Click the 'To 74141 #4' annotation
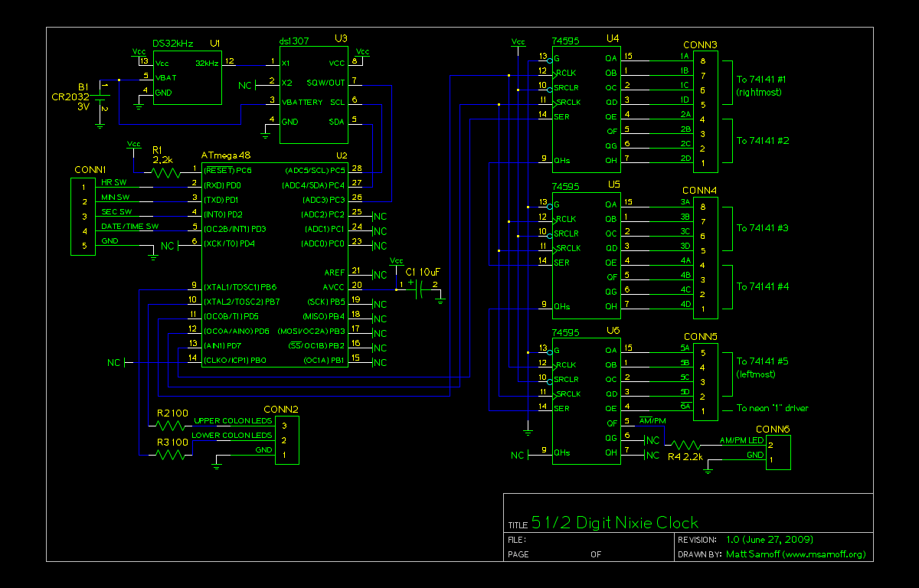Image resolution: width=919 pixels, height=588 pixels. point(763,286)
